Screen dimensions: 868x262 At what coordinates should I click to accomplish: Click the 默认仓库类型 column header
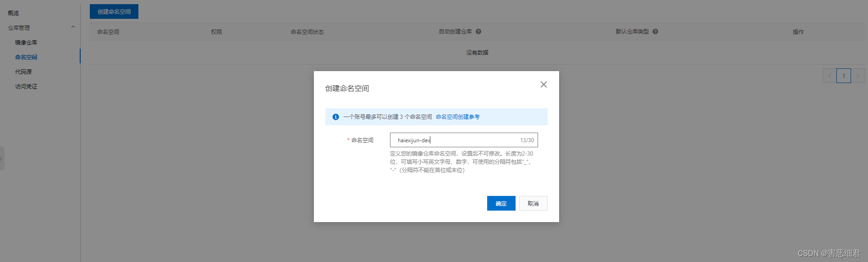pyautogui.click(x=632, y=32)
